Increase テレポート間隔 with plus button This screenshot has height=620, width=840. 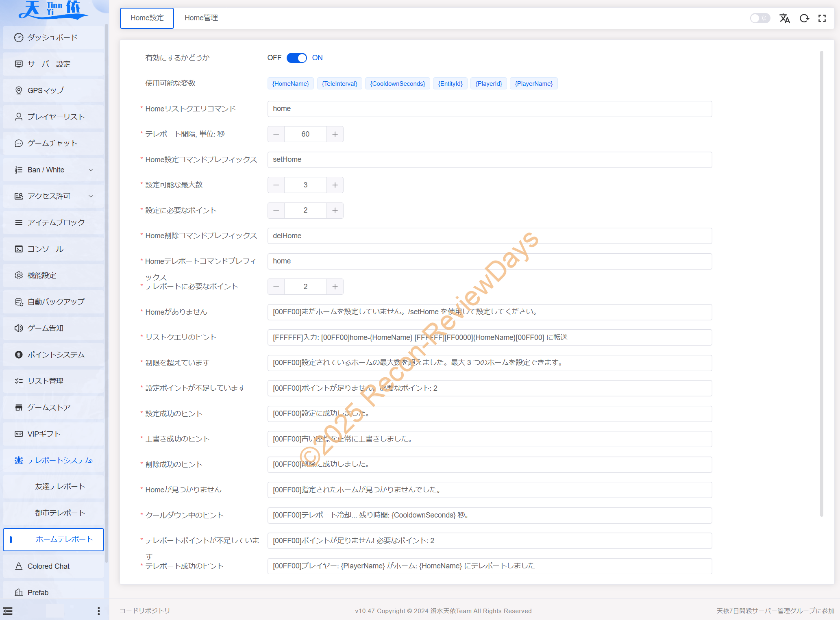coord(335,134)
